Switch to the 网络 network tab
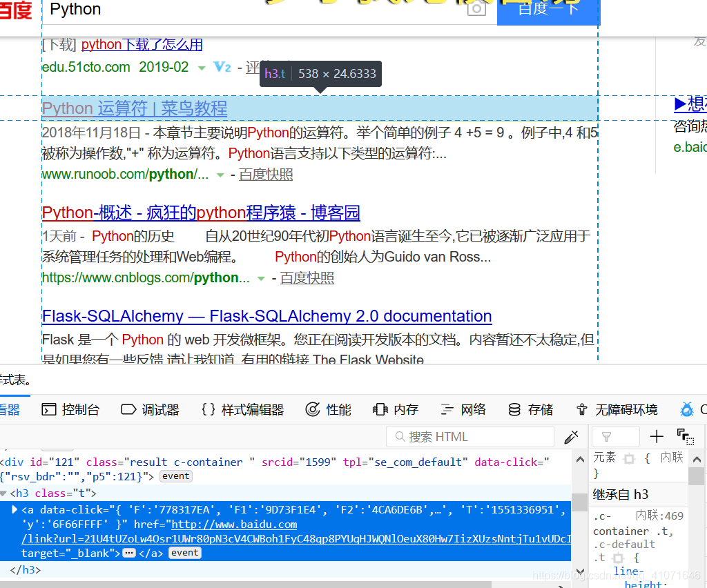 pyautogui.click(x=463, y=409)
